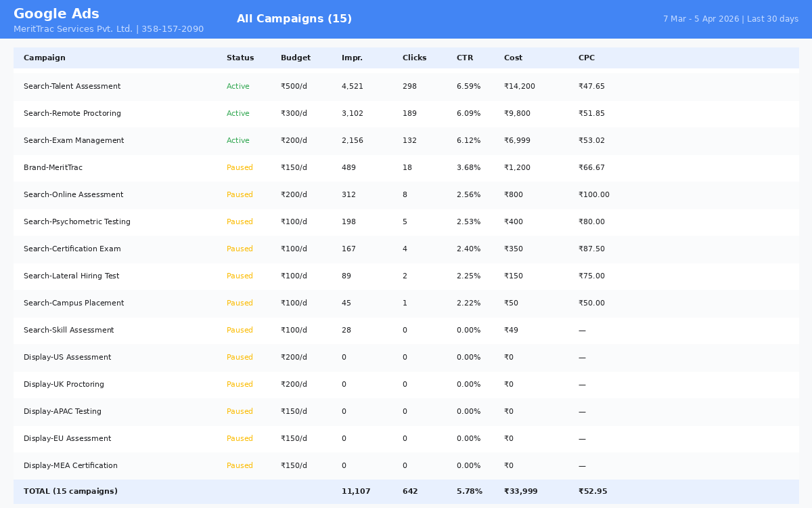812x508 pixels.
Task: Select ₹49 cost of Search-Skill Assessment
Action: pos(511,331)
